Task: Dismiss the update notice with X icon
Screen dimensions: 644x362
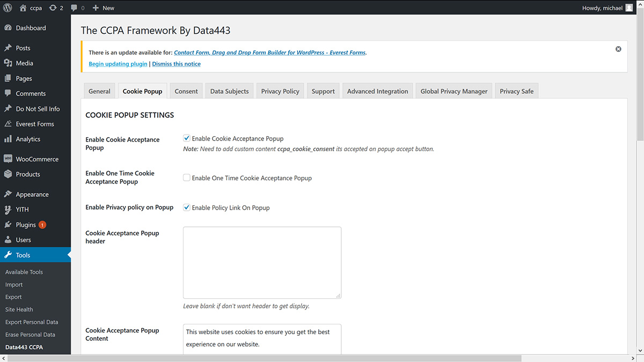Action: (618, 49)
